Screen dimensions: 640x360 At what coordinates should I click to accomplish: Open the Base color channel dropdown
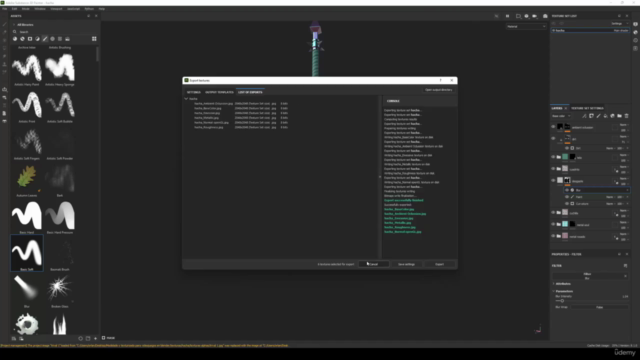pyautogui.click(x=561, y=116)
